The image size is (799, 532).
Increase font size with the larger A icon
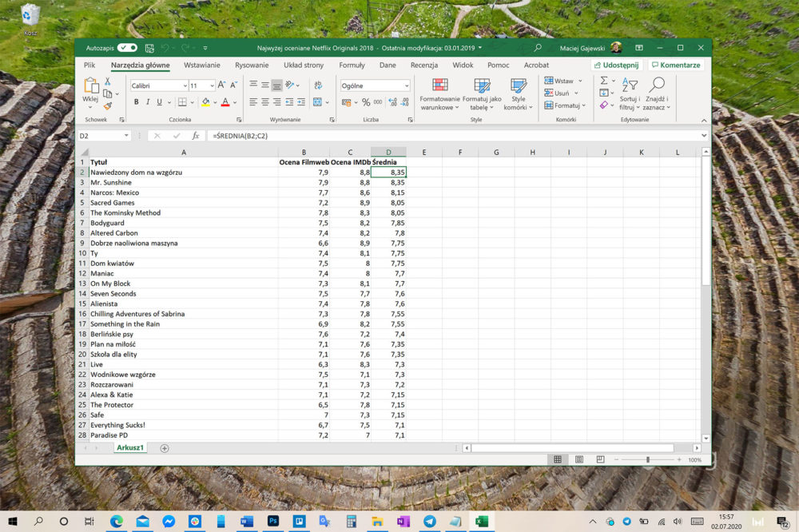pos(221,85)
